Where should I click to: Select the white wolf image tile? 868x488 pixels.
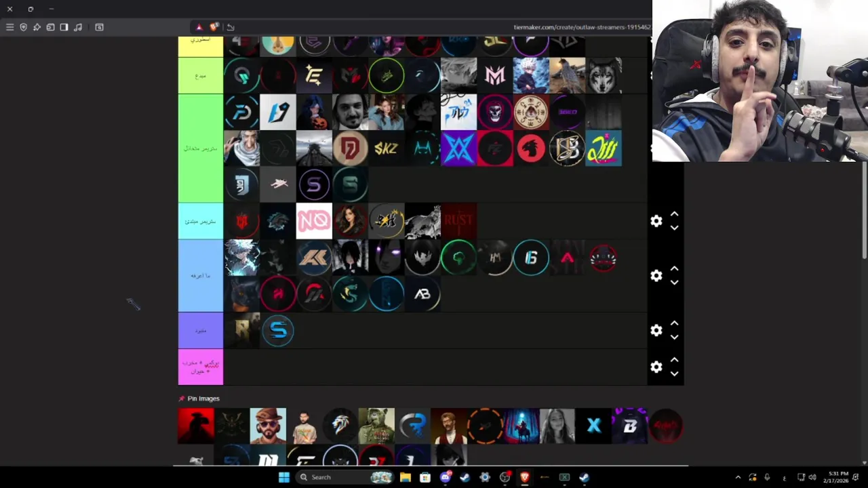coord(604,75)
